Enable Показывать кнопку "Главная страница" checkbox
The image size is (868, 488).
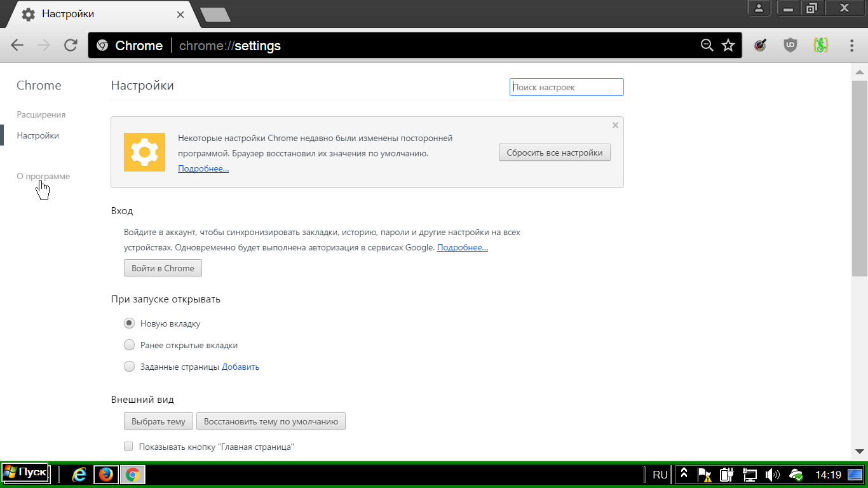point(128,446)
